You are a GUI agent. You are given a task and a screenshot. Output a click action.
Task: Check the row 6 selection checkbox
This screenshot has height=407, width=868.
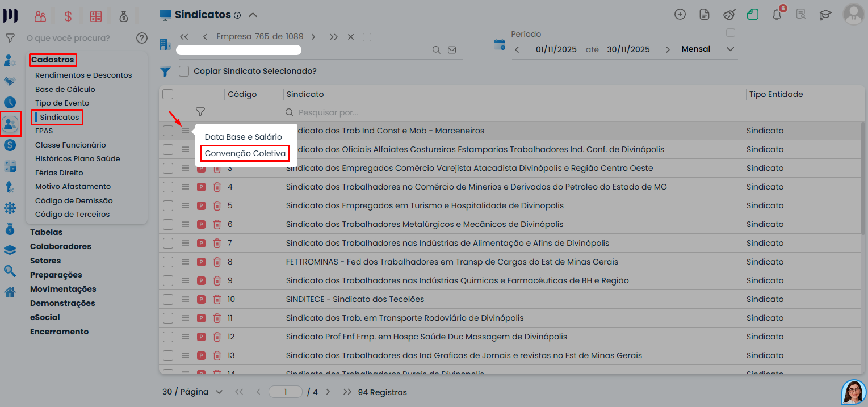(x=168, y=224)
